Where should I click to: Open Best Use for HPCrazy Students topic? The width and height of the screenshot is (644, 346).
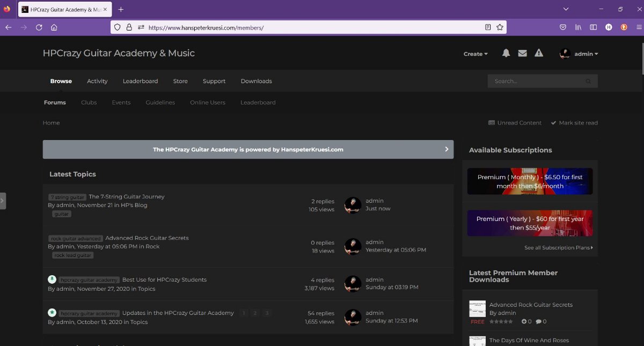pyautogui.click(x=164, y=279)
